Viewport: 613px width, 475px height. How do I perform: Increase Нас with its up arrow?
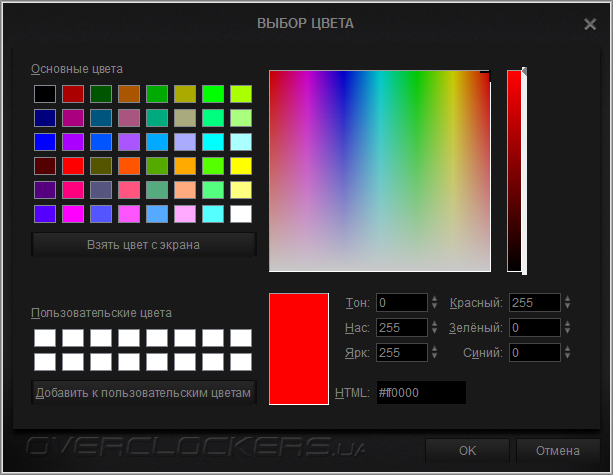coord(434,323)
